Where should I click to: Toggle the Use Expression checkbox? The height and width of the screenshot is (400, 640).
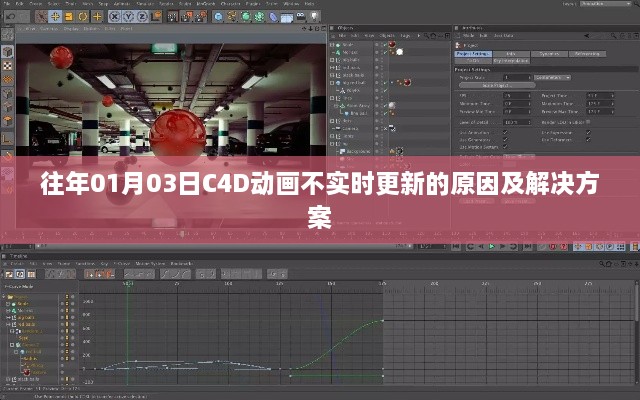(x=588, y=132)
